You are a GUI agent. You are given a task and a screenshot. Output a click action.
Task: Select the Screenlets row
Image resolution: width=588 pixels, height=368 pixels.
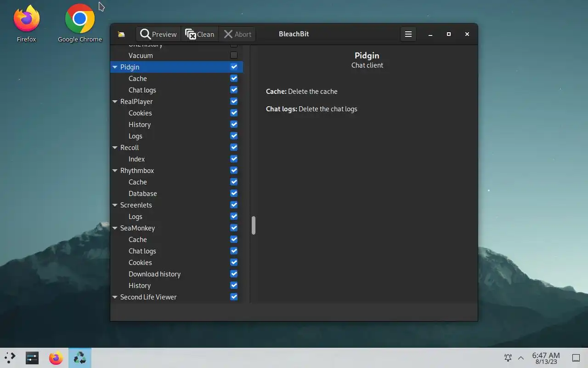click(176, 205)
